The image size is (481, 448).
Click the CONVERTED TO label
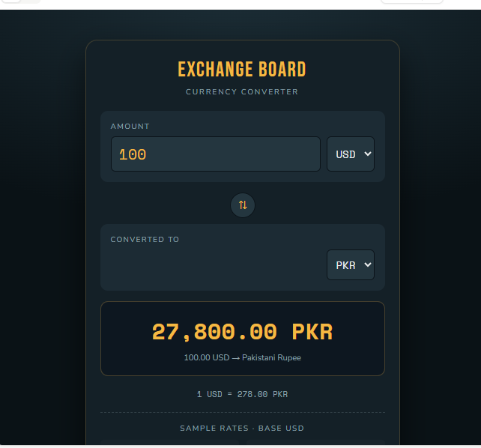coord(145,239)
